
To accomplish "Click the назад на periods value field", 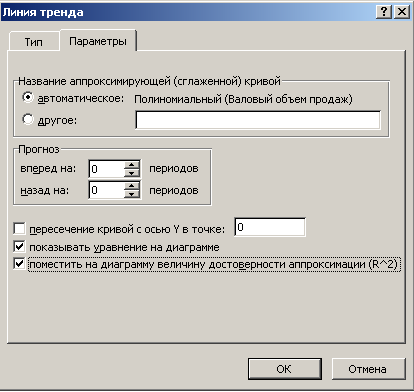I will pos(107,190).
